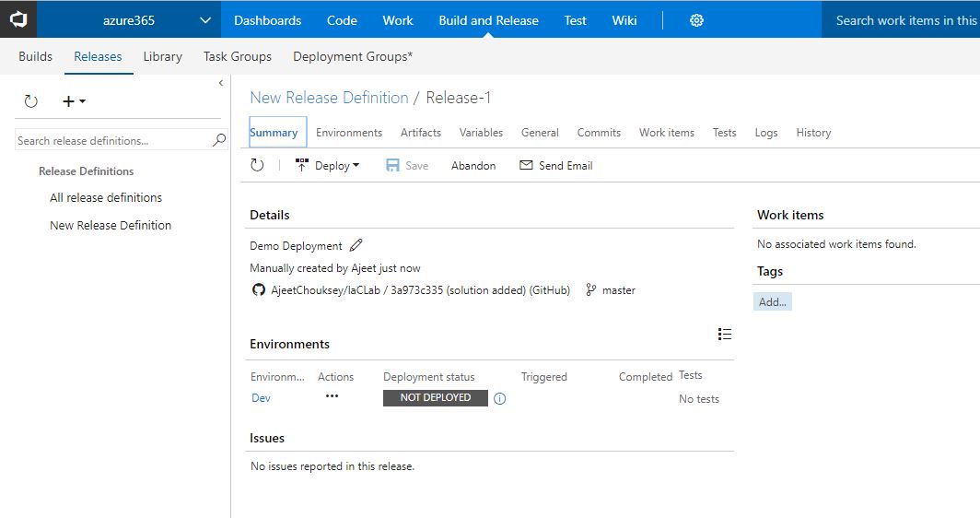
Task: Click the VSTS logo icon
Action: [18, 19]
